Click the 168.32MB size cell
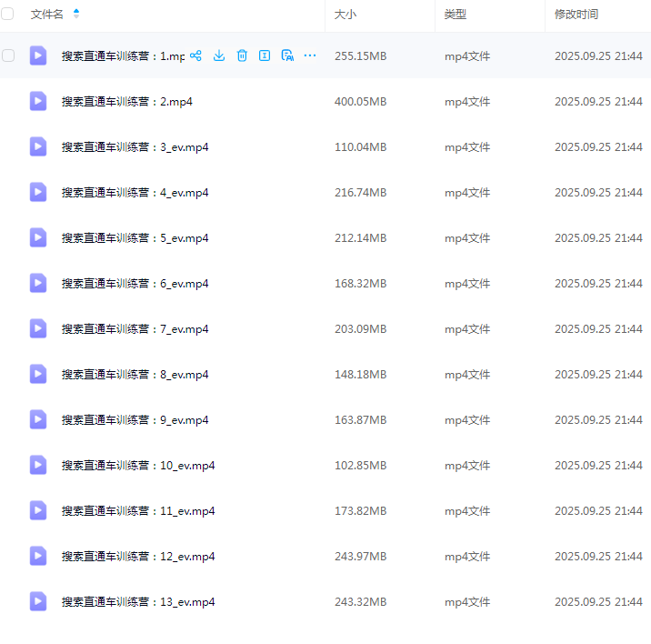 [x=361, y=284]
